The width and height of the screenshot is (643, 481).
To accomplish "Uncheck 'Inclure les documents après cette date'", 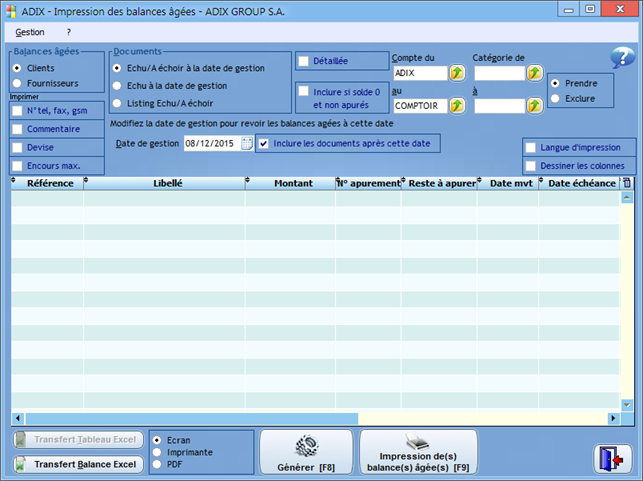I will [x=264, y=144].
